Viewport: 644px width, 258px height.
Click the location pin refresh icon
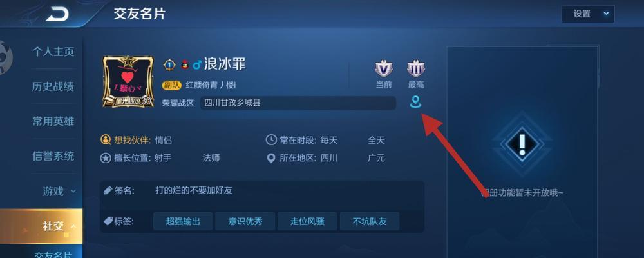(x=415, y=102)
